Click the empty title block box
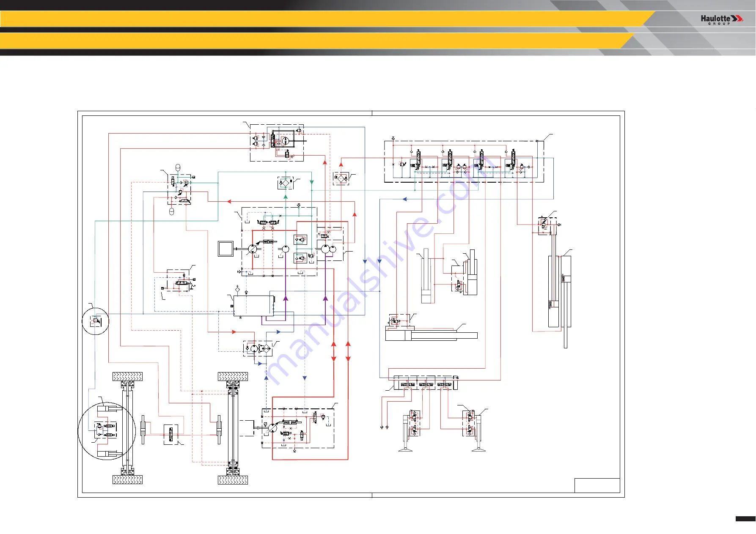The height and width of the screenshot is (534, 756). coord(597,485)
